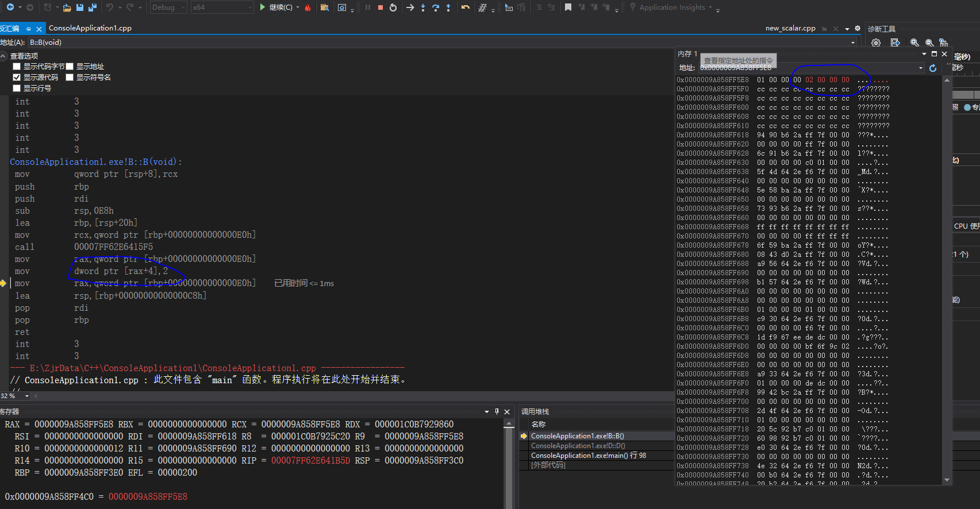The width and height of the screenshot is (980, 509).
Task: Open dropdown arrow next to Continue button
Action: click(x=298, y=7)
